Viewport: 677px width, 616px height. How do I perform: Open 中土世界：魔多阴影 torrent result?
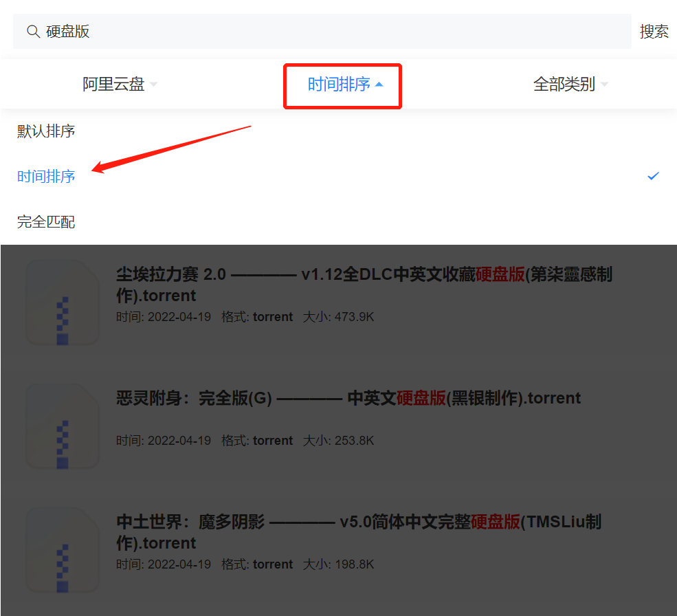coord(358,532)
